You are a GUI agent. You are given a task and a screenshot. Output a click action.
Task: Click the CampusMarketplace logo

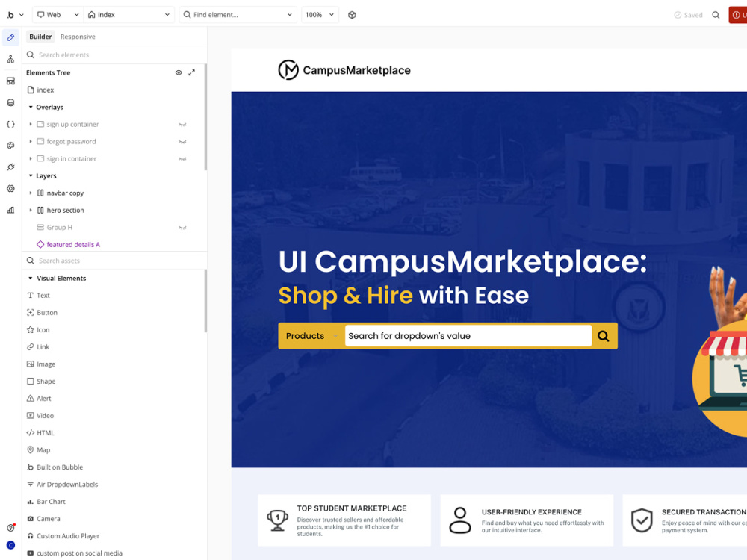(x=344, y=70)
